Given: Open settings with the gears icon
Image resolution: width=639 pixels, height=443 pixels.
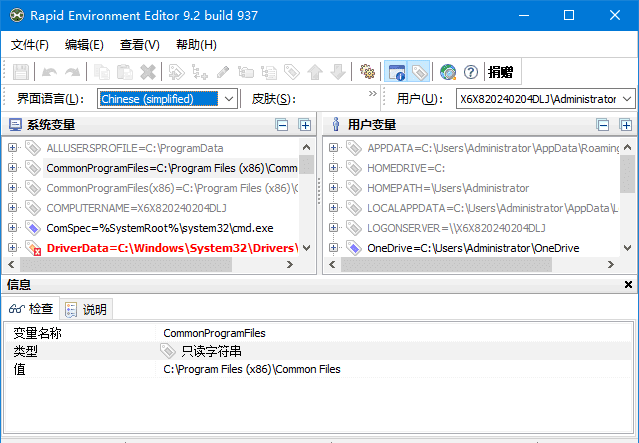Looking at the screenshot, I should 367,72.
